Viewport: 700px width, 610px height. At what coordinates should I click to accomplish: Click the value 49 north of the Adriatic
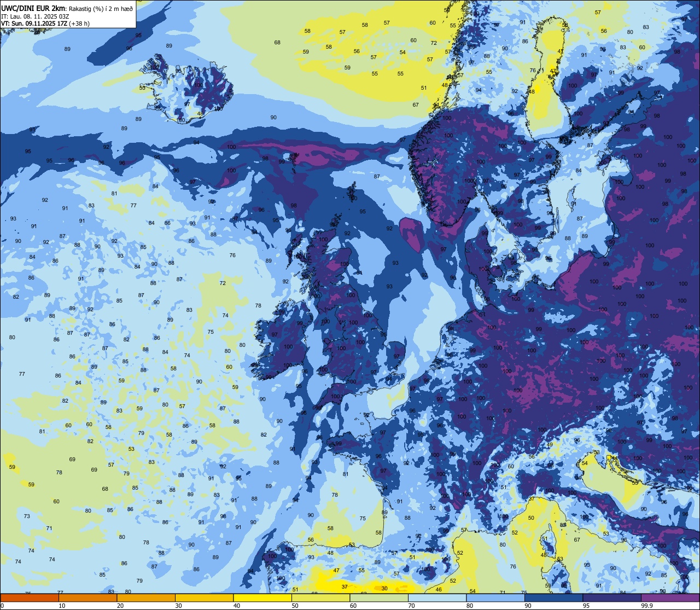point(550,445)
